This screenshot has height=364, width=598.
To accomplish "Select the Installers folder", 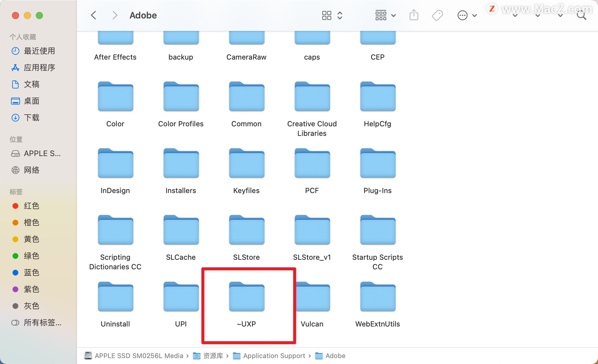I will (181, 171).
